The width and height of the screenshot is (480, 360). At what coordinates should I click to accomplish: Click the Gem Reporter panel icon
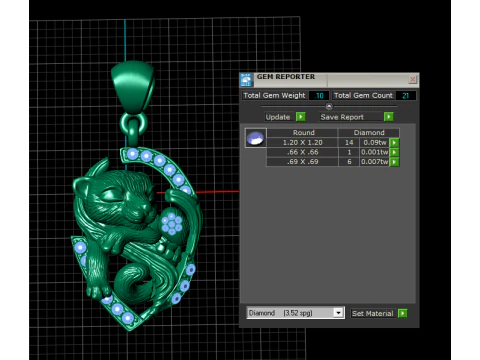(246, 80)
